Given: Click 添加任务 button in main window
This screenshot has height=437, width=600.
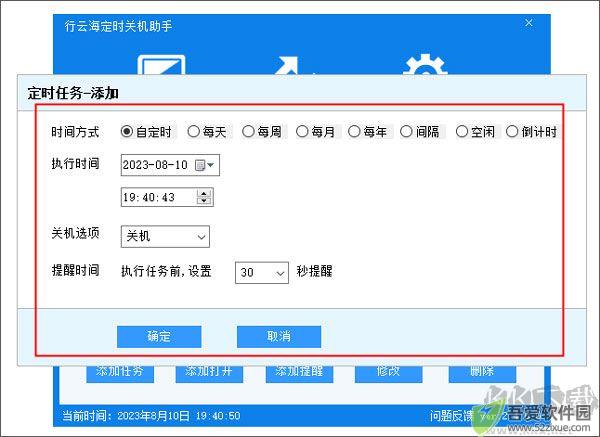Looking at the screenshot, I should coord(120,374).
